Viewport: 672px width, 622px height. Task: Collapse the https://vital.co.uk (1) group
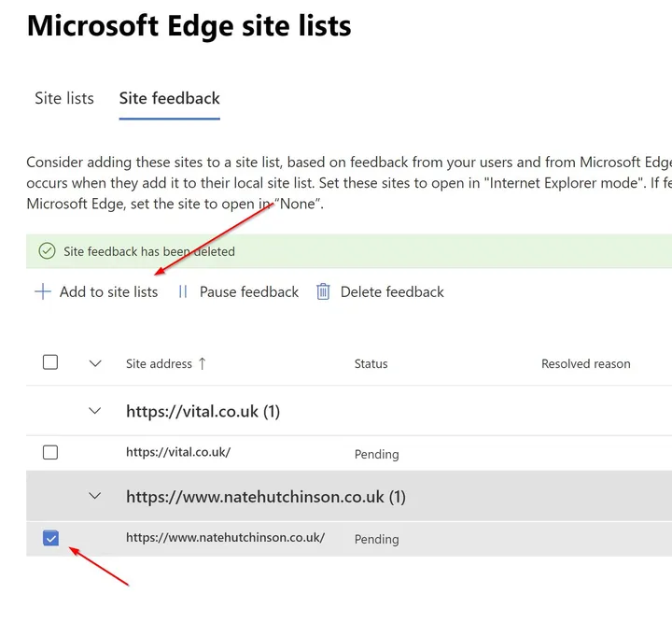point(94,411)
